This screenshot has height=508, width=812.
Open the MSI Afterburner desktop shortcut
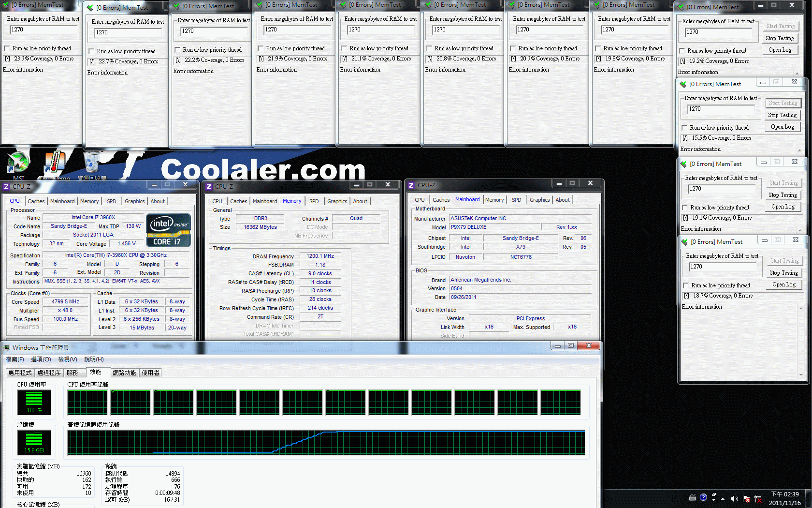(x=18, y=163)
